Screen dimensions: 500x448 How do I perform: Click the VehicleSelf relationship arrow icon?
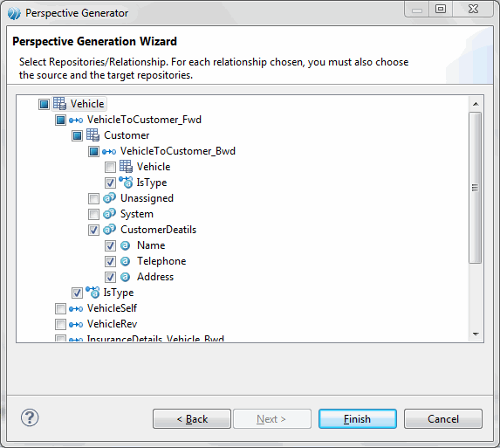(76, 309)
